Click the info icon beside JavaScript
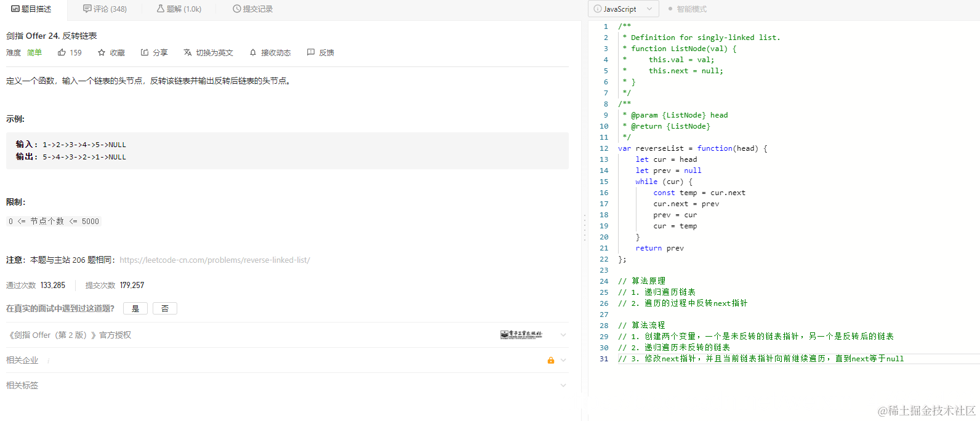980x421 pixels. click(598, 9)
